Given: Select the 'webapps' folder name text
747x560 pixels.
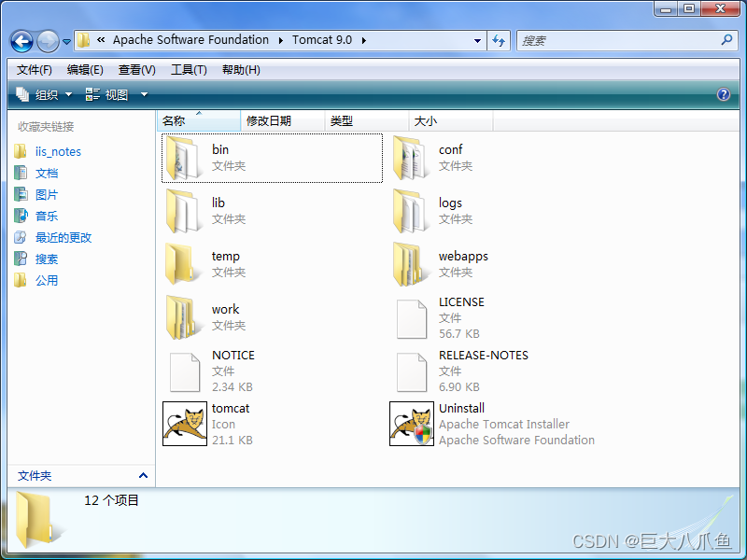Looking at the screenshot, I should 463,256.
